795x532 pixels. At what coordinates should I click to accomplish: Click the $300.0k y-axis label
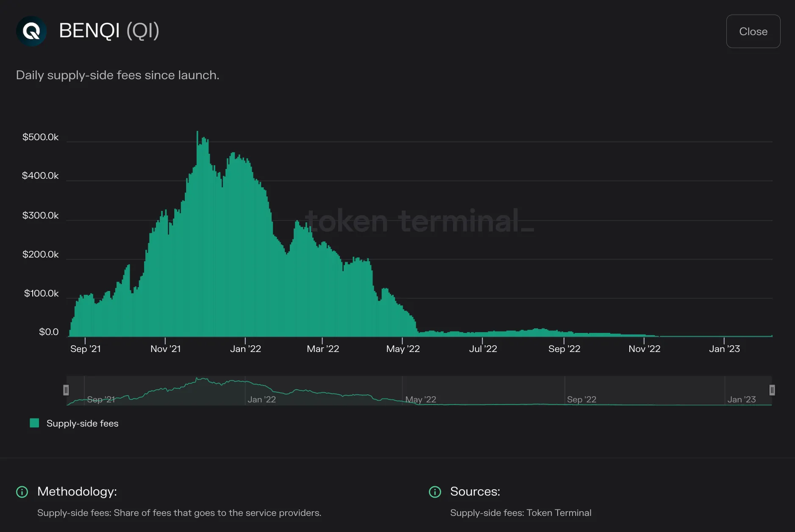(x=40, y=215)
